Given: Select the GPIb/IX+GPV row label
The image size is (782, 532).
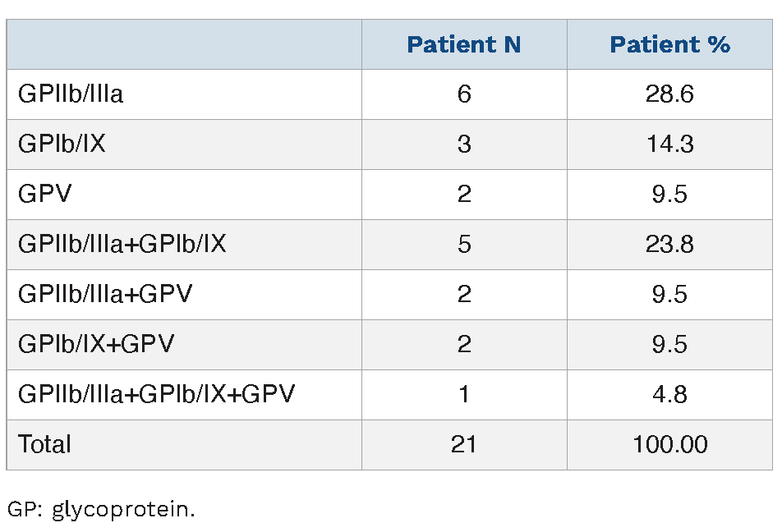Looking at the screenshot, I should tap(96, 345).
